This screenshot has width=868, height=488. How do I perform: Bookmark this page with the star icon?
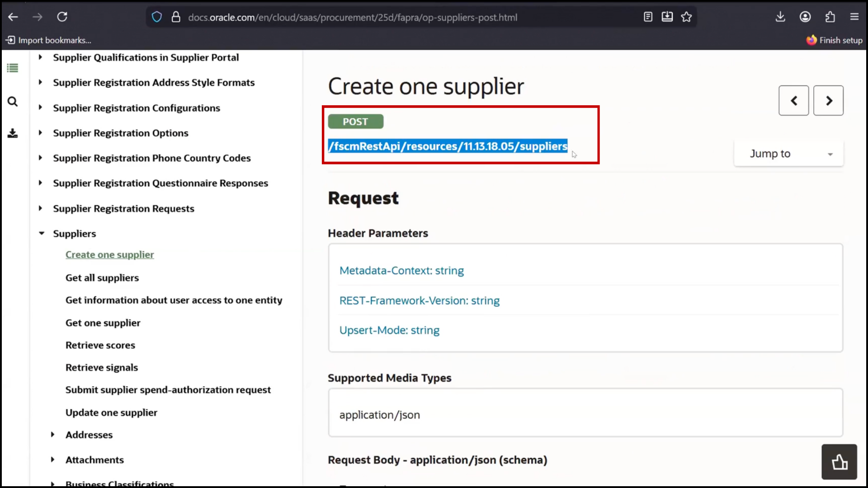(686, 17)
